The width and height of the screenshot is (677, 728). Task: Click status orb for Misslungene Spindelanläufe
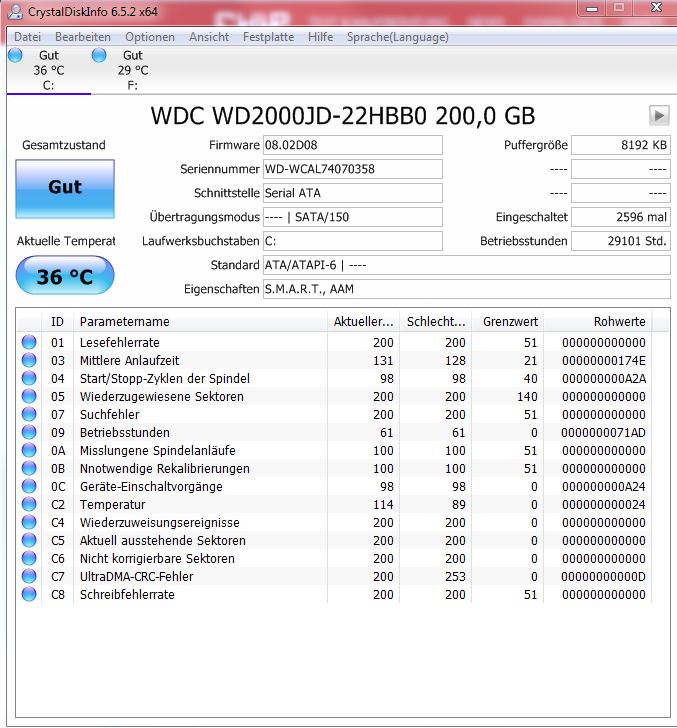(x=29, y=450)
